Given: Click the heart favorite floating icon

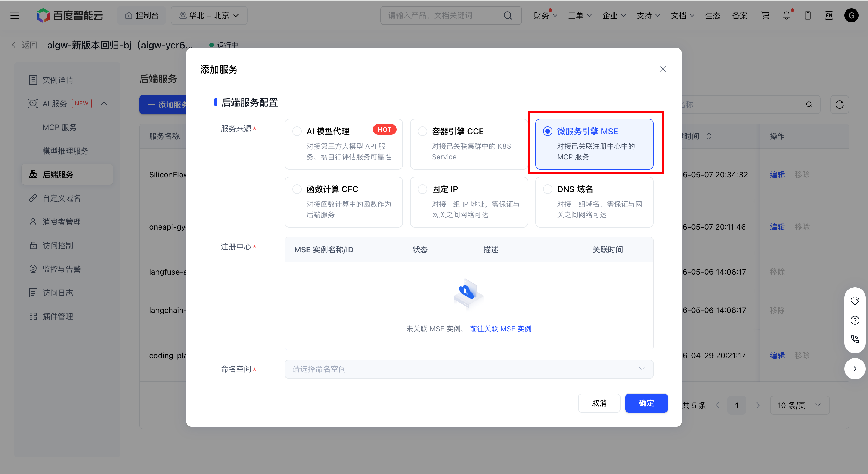Looking at the screenshot, I should (x=855, y=301).
